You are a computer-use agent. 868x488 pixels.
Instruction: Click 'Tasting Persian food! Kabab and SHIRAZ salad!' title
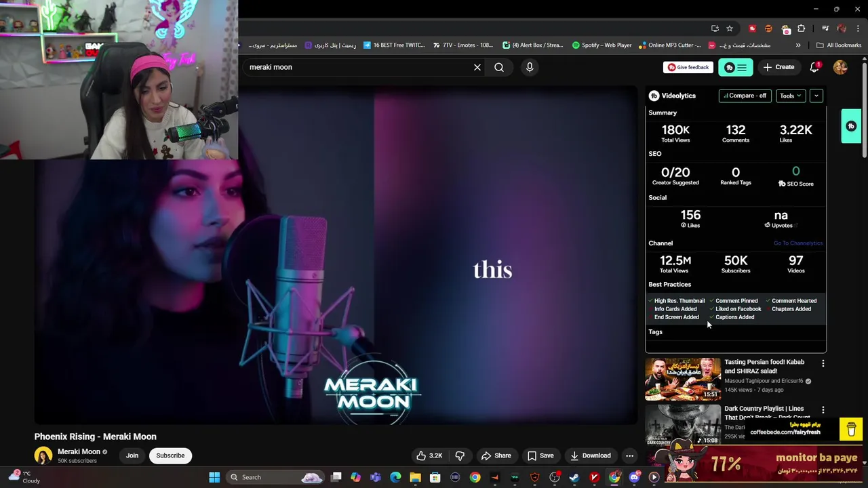click(x=764, y=367)
